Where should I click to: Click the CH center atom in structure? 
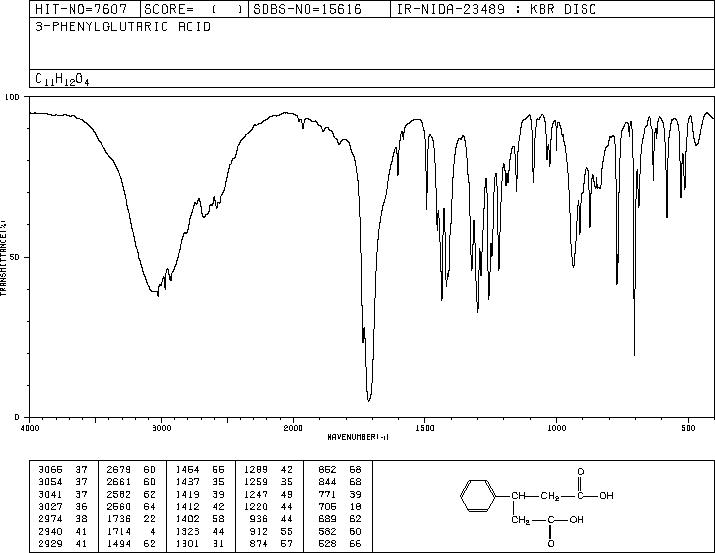[518, 496]
